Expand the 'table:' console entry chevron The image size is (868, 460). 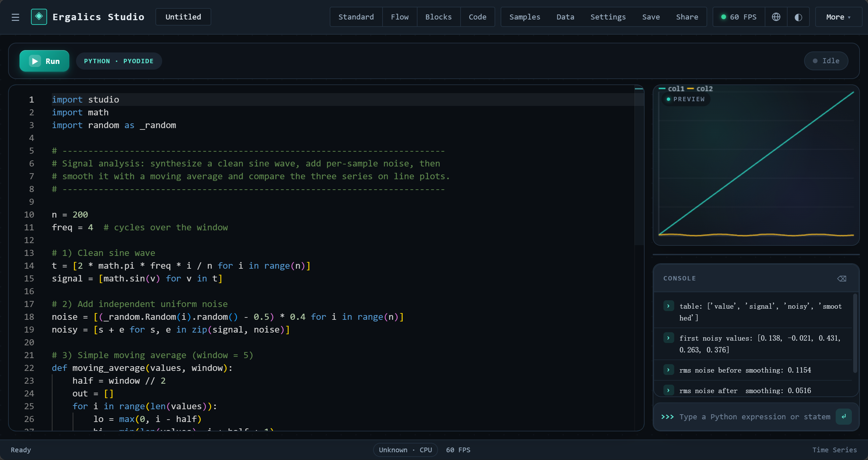pos(668,306)
